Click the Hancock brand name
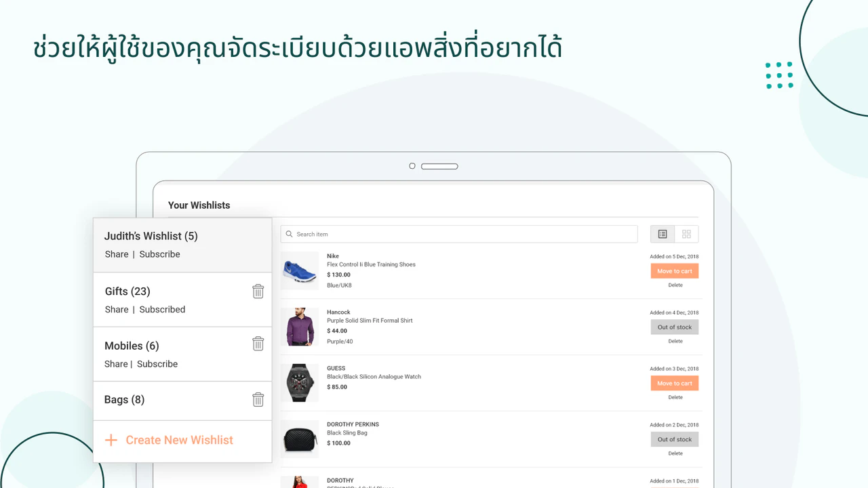868x488 pixels. (338, 312)
